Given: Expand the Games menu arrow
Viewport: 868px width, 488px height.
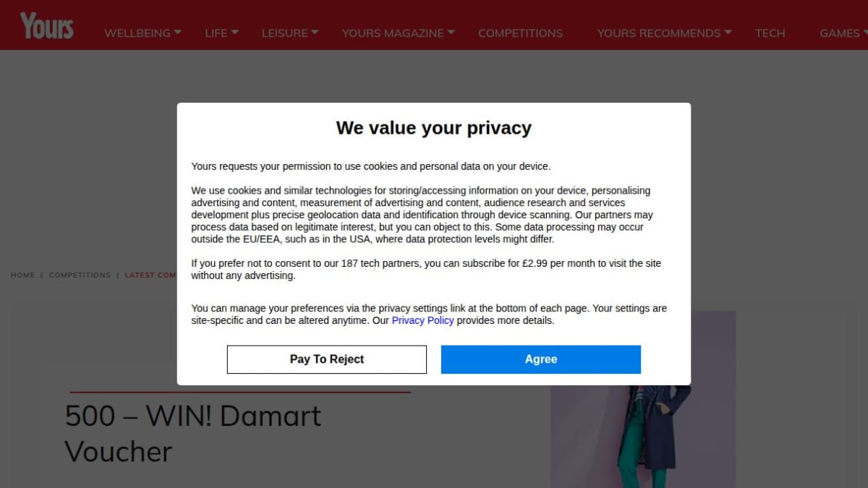Looking at the screenshot, I should [x=865, y=32].
